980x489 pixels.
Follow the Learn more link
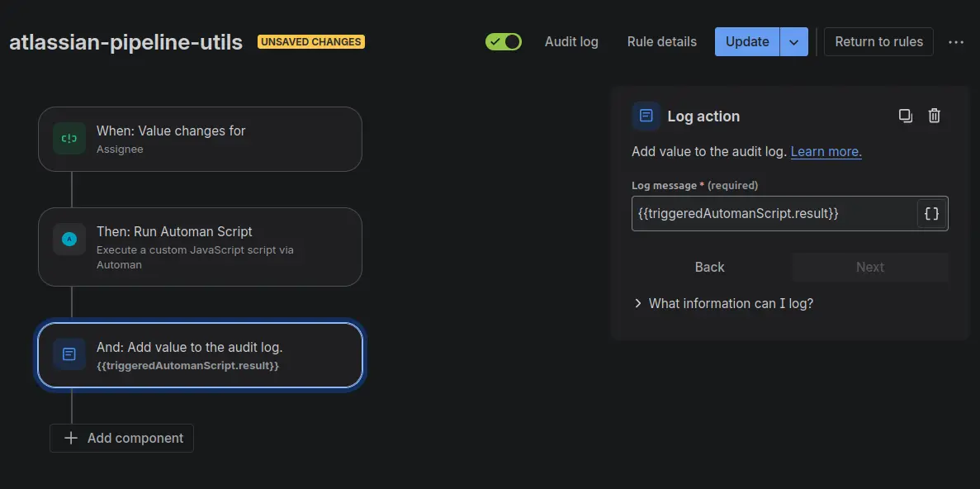826,151
